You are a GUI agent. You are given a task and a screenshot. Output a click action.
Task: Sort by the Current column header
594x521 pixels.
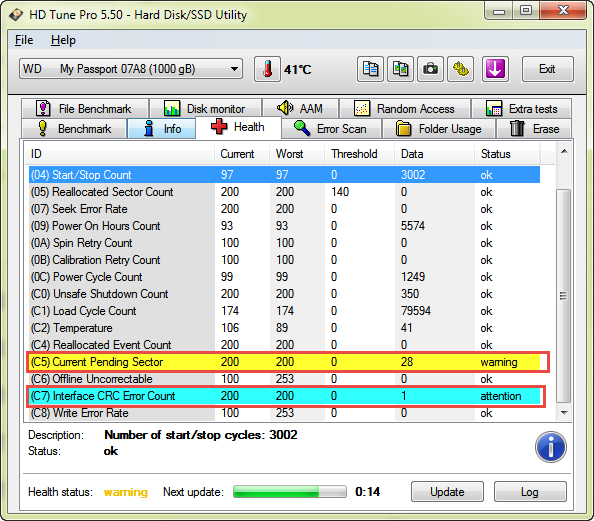[x=242, y=154]
